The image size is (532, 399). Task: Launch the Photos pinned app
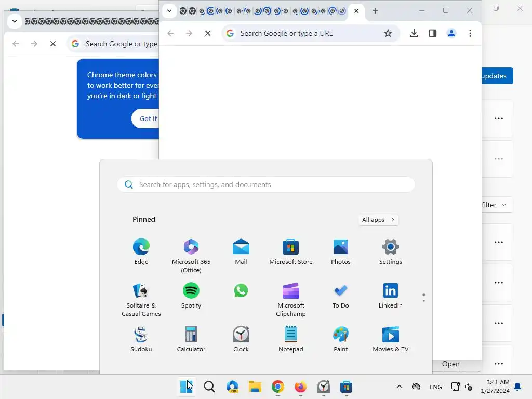[x=341, y=252]
